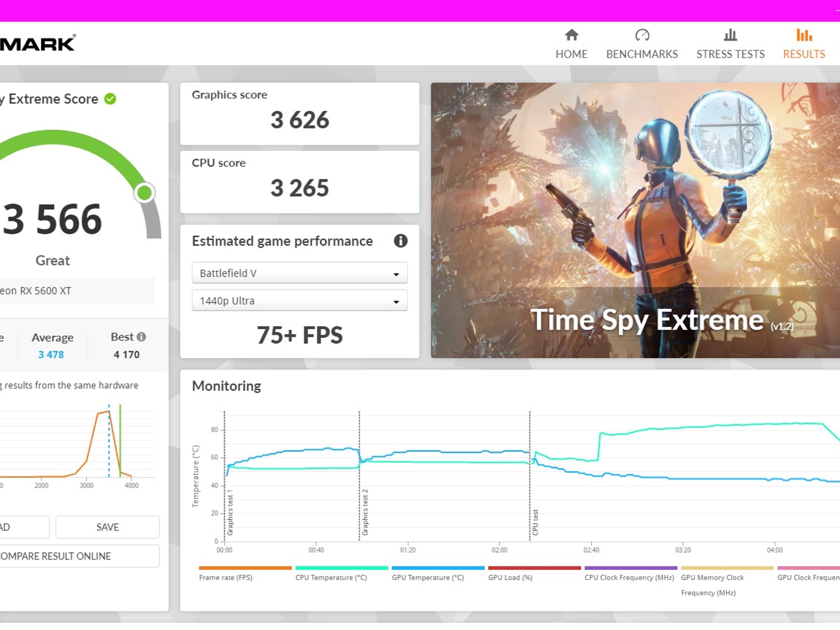840x630 pixels.
Task: Click the 3DMark logo
Action: click(x=38, y=43)
